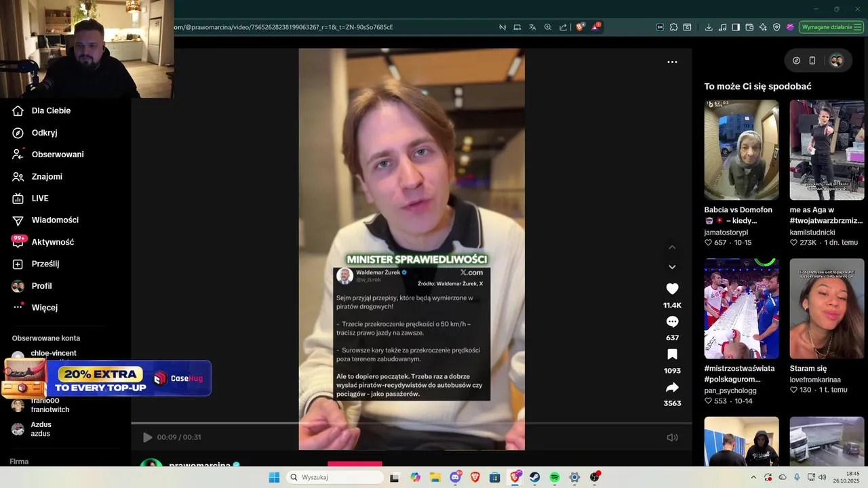868x488 pixels.
Task: Click the browser translate icon
Action: point(532,27)
